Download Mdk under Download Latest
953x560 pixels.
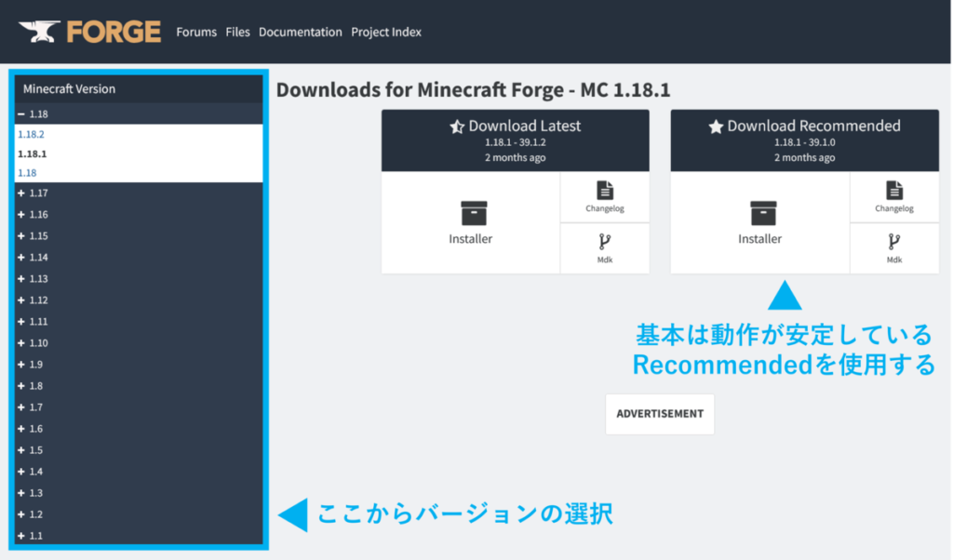[605, 248]
